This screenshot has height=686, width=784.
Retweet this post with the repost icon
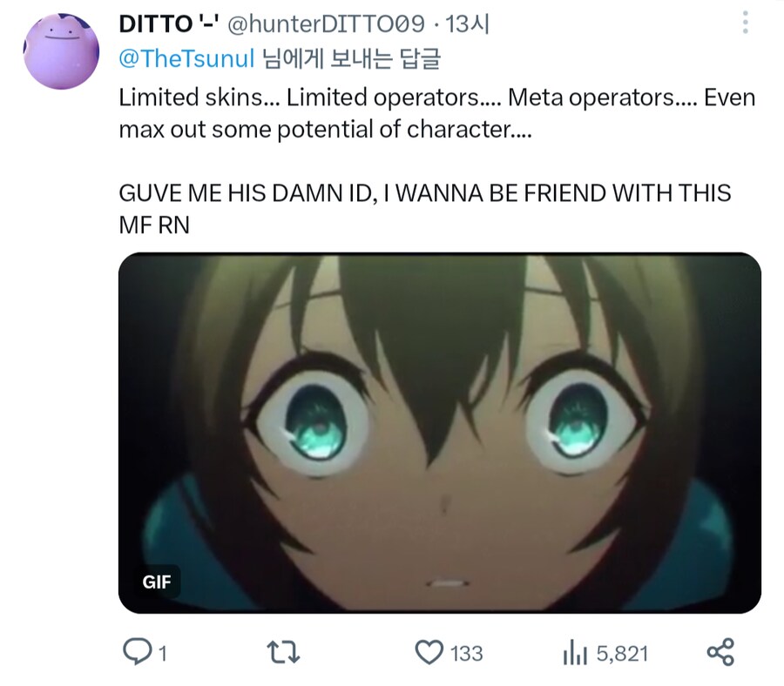[283, 653]
